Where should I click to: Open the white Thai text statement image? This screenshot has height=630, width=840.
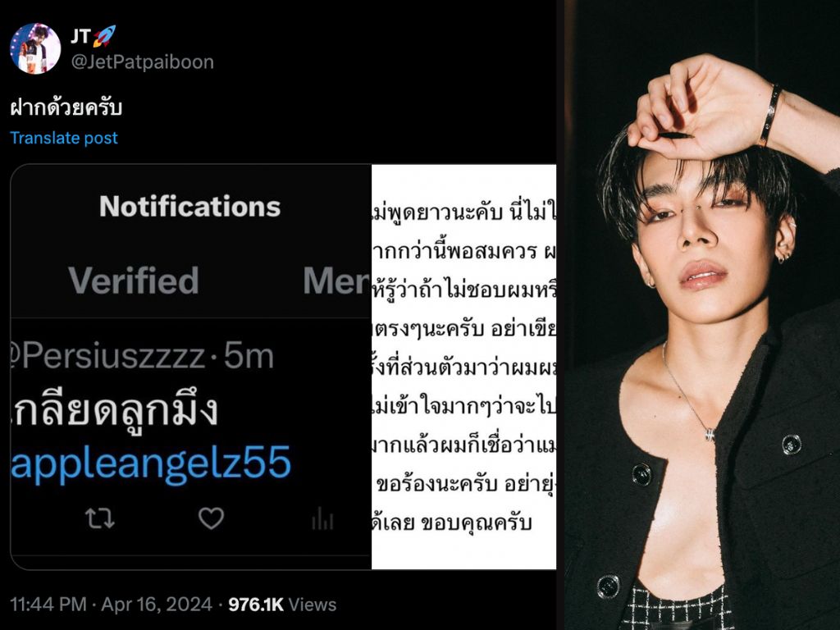464,367
